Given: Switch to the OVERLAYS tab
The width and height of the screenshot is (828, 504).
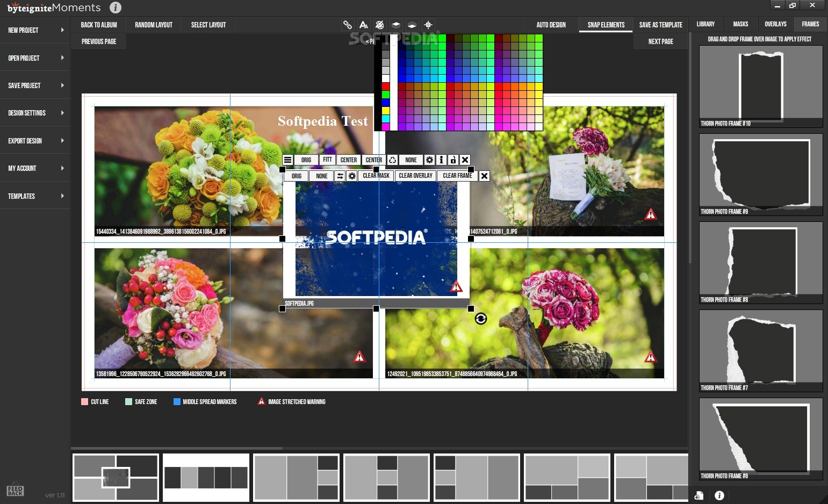Looking at the screenshot, I should coord(775,24).
